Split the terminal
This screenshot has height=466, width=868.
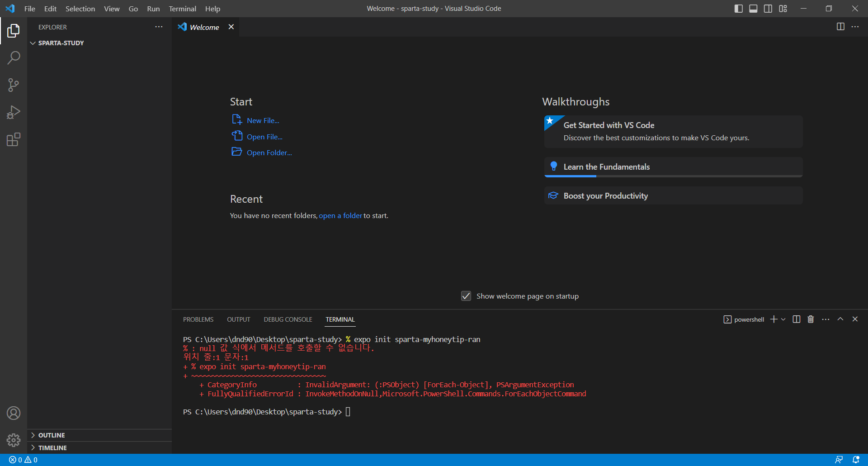point(797,319)
